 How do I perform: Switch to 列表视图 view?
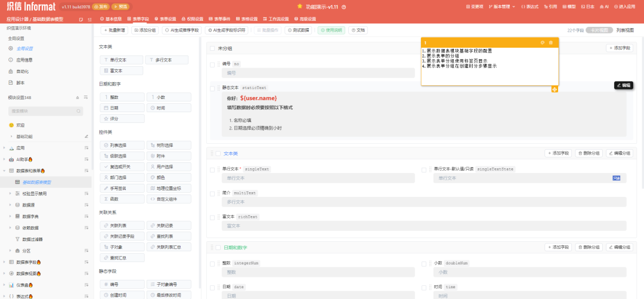[x=625, y=30]
